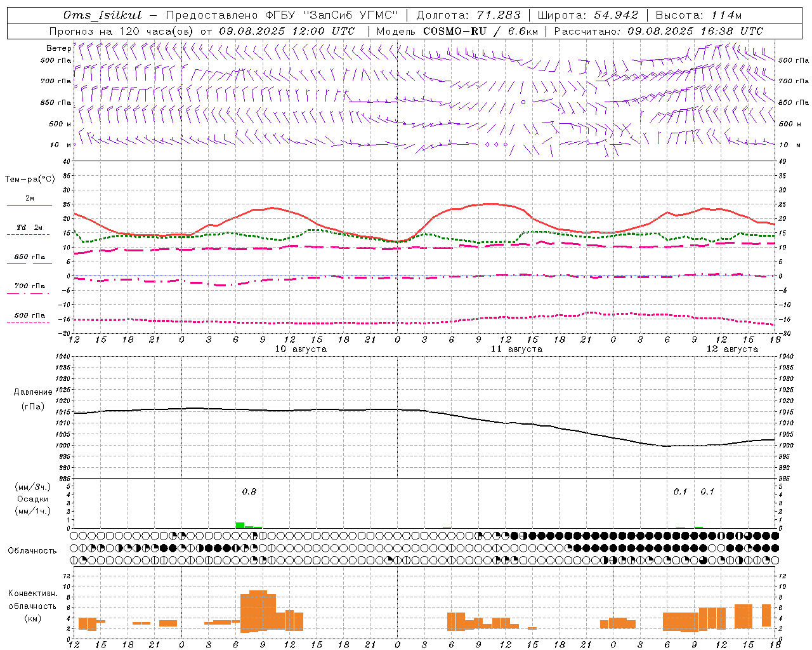
Task: Click the Облачность cloud cover label
Action: tap(32, 551)
